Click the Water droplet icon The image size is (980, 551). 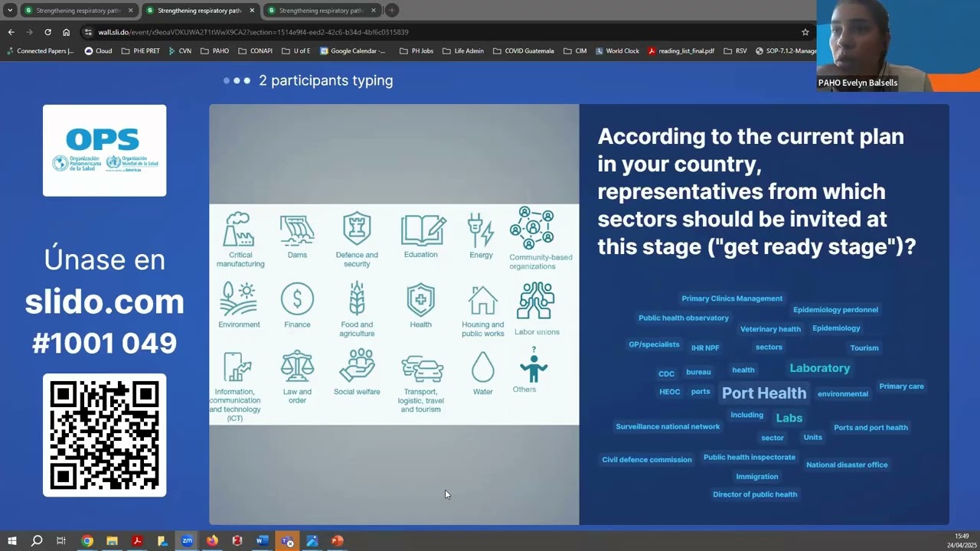point(483,367)
